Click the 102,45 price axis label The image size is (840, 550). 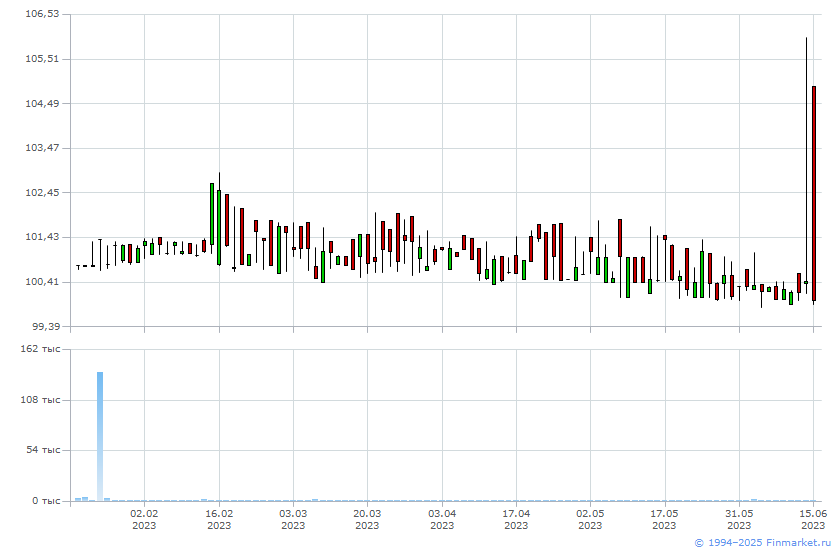pos(42,192)
